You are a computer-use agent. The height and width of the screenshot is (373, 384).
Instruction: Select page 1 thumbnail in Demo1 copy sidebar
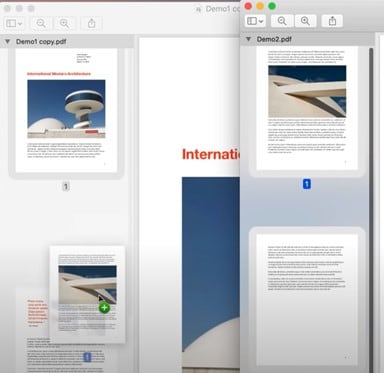[66, 110]
